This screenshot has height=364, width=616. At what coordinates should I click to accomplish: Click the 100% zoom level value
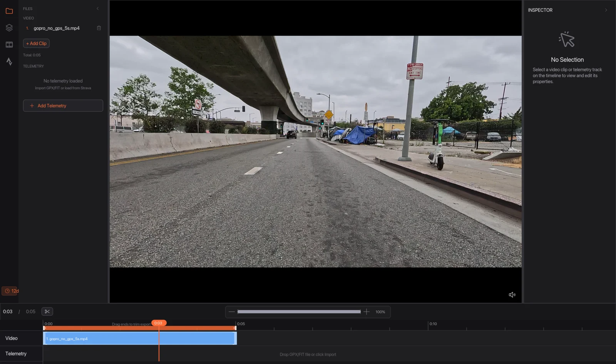pyautogui.click(x=380, y=312)
